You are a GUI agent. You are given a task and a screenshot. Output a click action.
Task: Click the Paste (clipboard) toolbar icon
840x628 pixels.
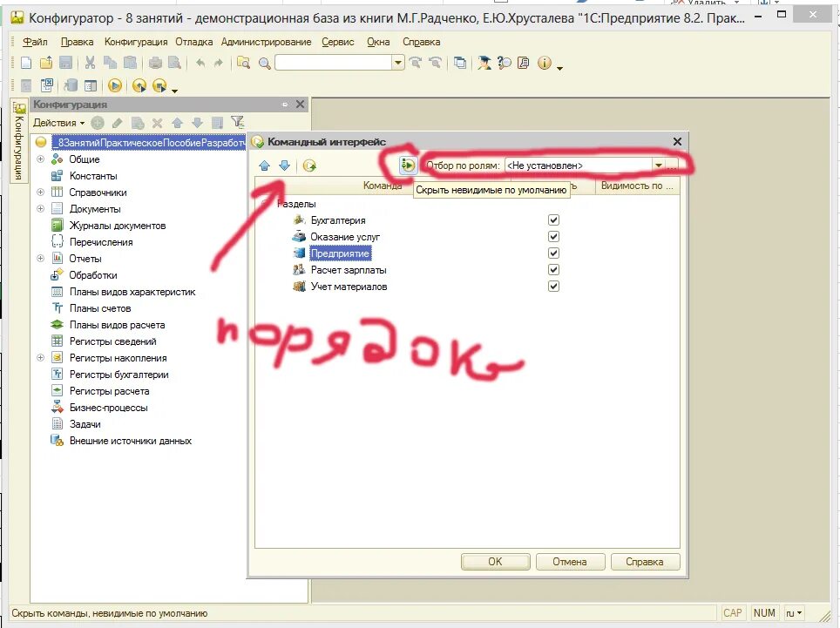[130, 64]
